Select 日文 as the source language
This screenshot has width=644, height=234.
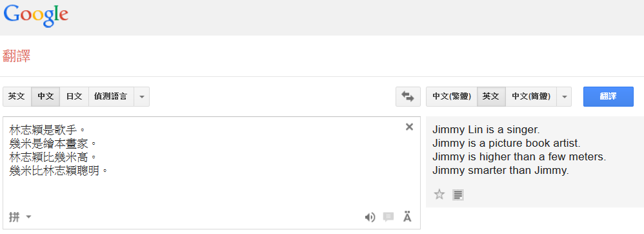tap(74, 97)
